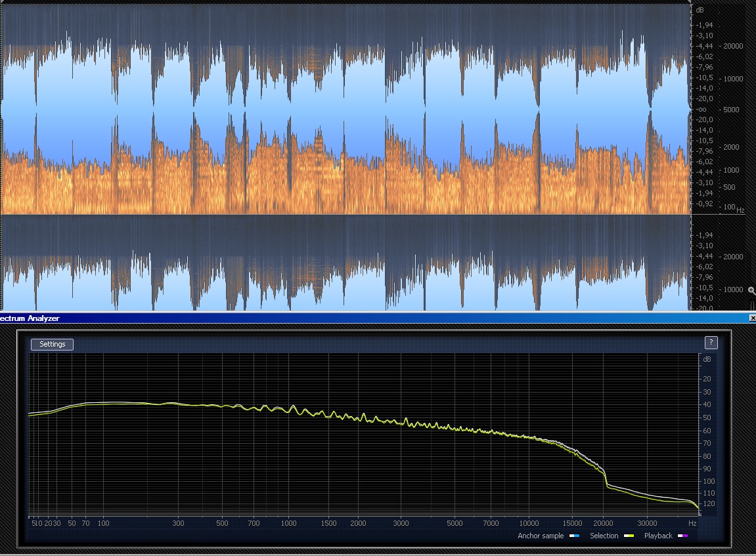Click the 2000 label on spectrogram frequency ruler

(x=731, y=147)
